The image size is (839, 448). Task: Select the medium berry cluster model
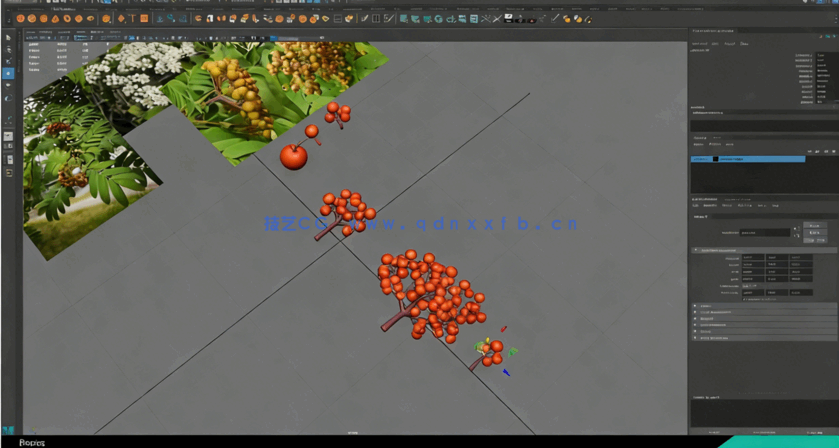click(345, 213)
